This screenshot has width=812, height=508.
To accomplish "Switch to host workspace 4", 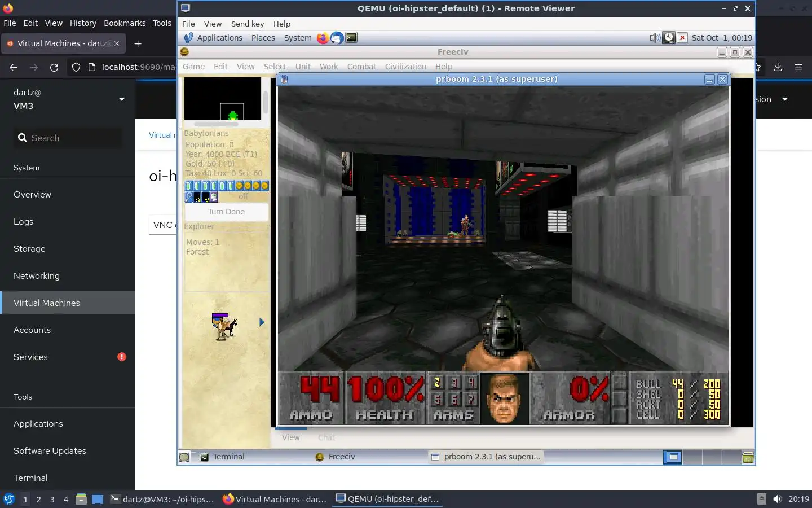I will 66,499.
